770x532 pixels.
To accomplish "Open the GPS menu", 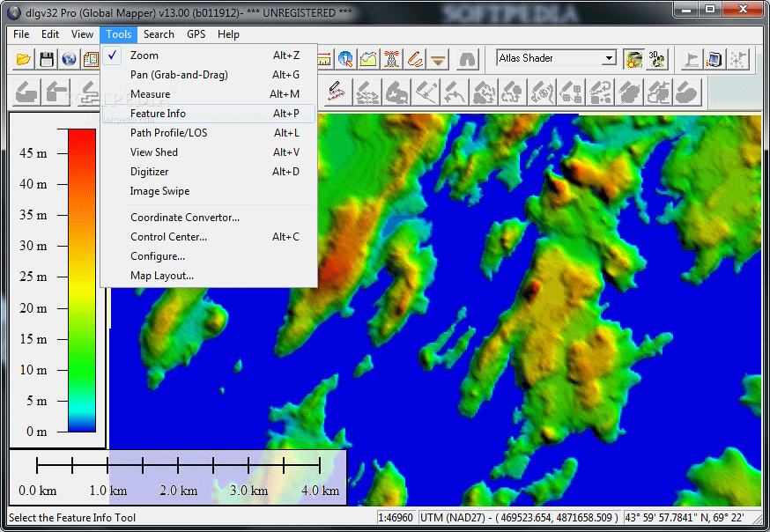I will [196, 34].
